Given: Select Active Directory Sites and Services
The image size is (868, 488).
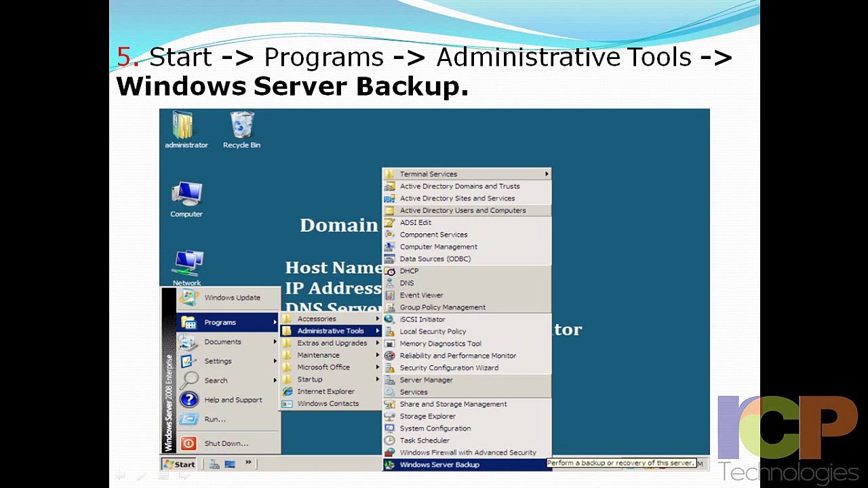Looking at the screenshot, I should (467, 199).
